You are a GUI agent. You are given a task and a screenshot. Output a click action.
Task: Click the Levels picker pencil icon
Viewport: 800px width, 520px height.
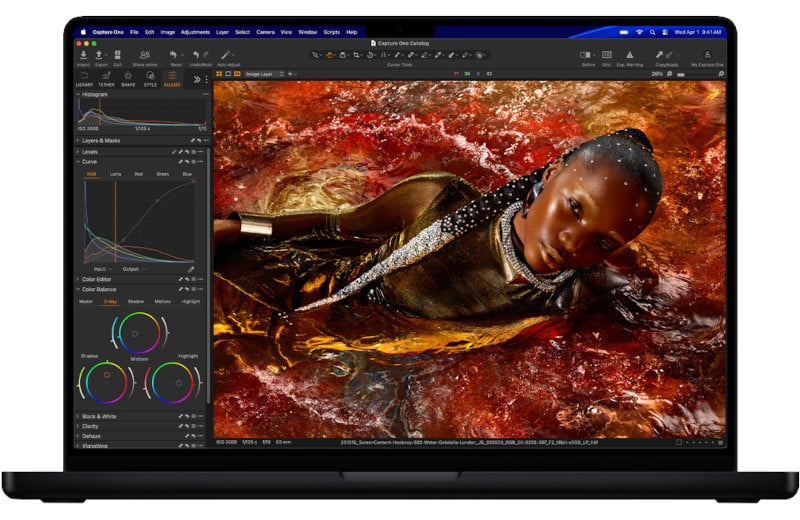coord(174,152)
